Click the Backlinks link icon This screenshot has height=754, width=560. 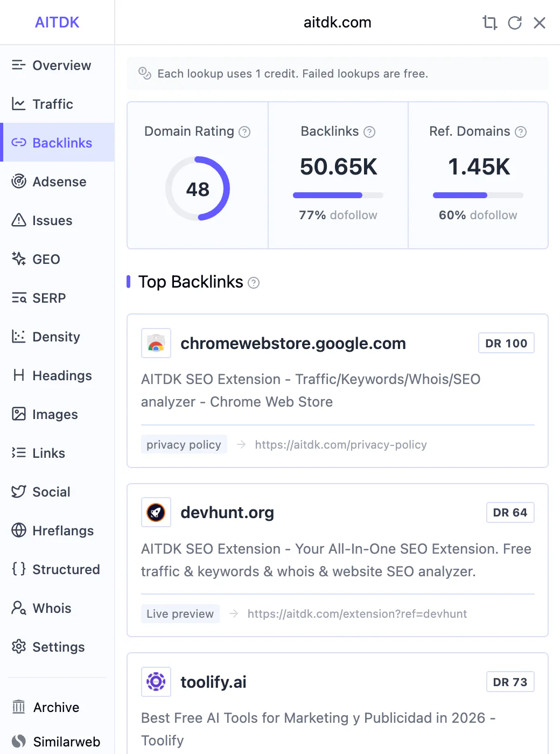pyautogui.click(x=19, y=143)
